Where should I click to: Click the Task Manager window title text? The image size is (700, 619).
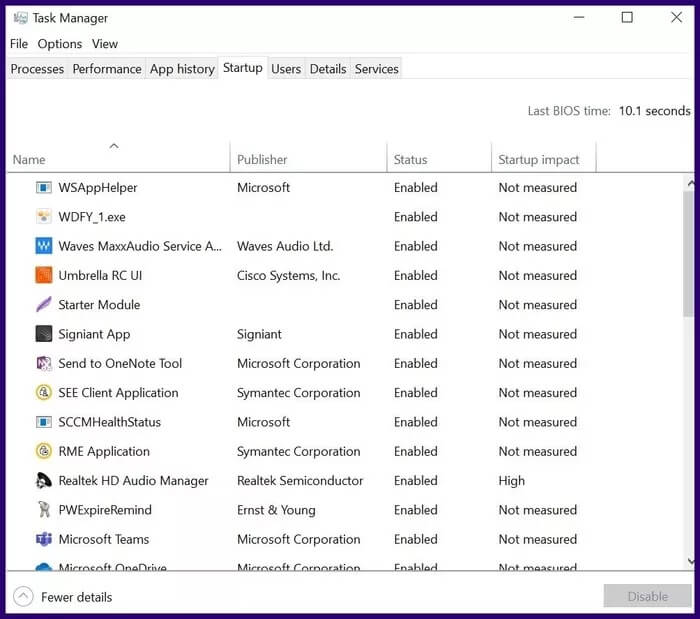(70, 18)
